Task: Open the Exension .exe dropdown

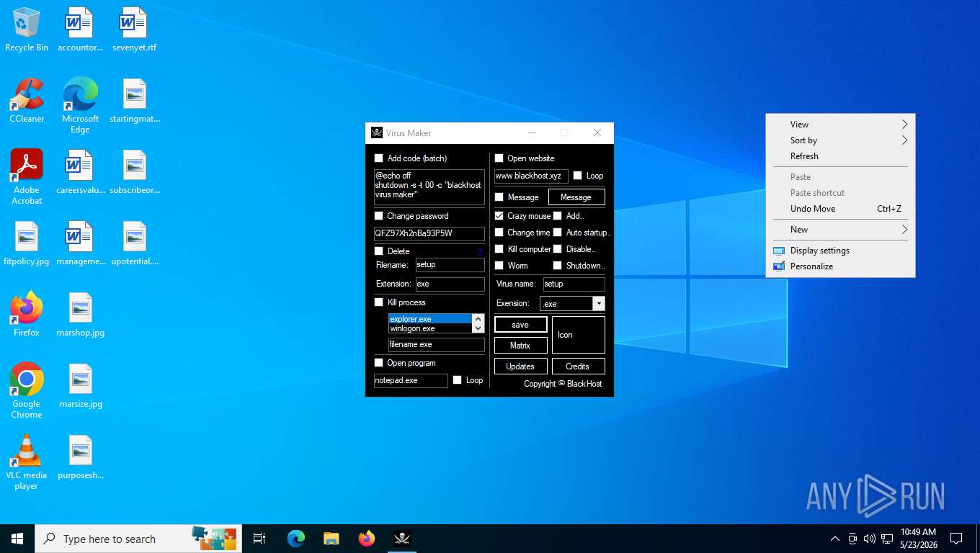Action: [x=599, y=304]
